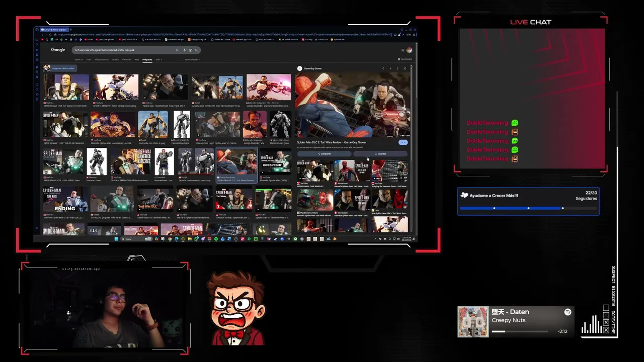Open Windows Start menu in taskbar
Viewport: 644px width, 362px height.
tap(117, 239)
